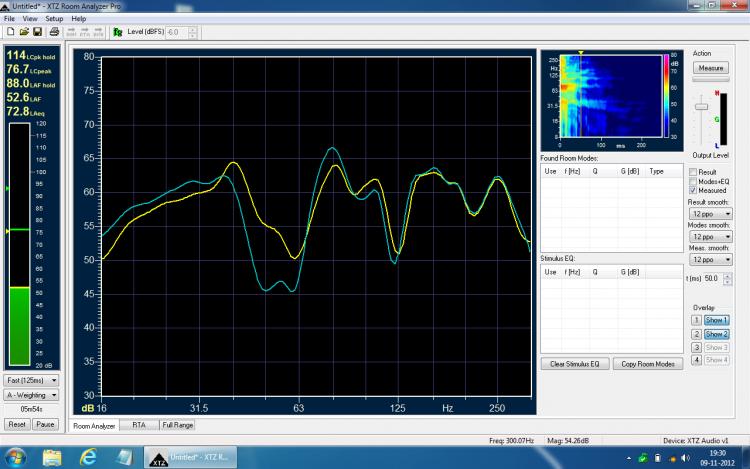This screenshot has height=469, width=750.
Task: Toggle the Show 1 overlay button
Action: click(x=716, y=320)
